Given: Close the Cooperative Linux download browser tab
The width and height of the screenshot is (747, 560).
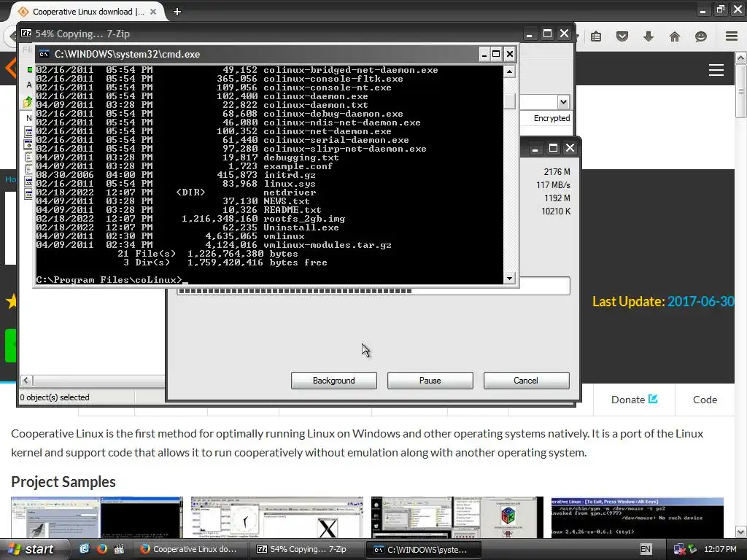Looking at the screenshot, I should (x=153, y=12).
